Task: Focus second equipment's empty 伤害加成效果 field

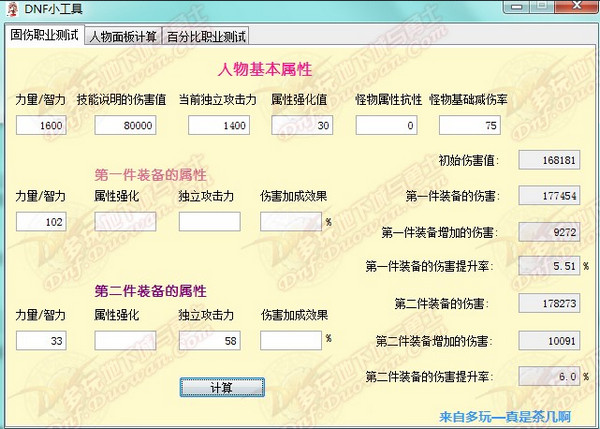Action: [x=290, y=341]
